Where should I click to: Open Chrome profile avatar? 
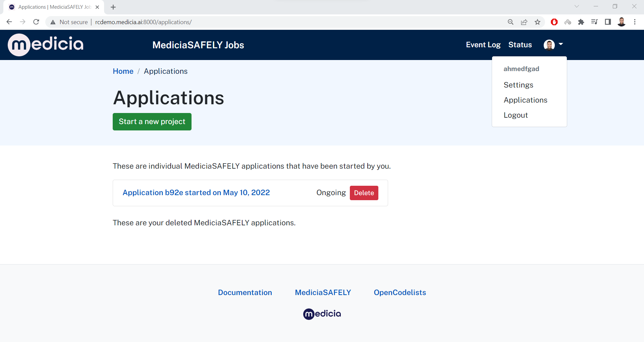pos(622,22)
